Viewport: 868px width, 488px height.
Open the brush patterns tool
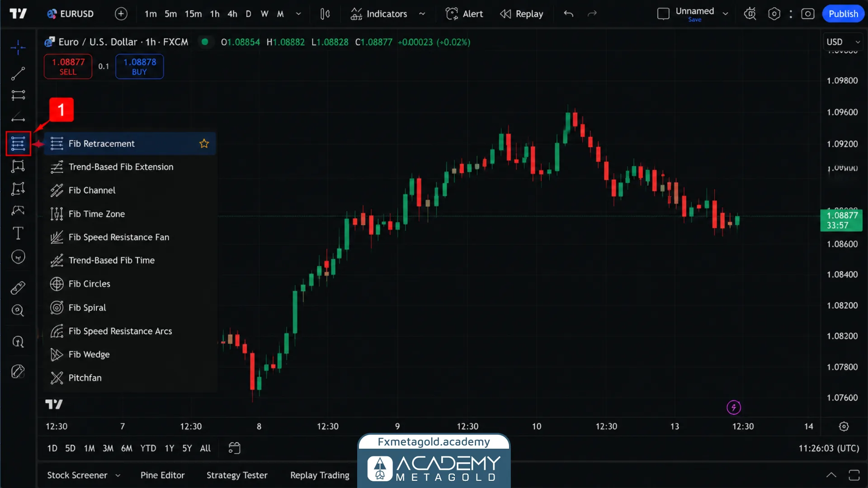[18, 211]
